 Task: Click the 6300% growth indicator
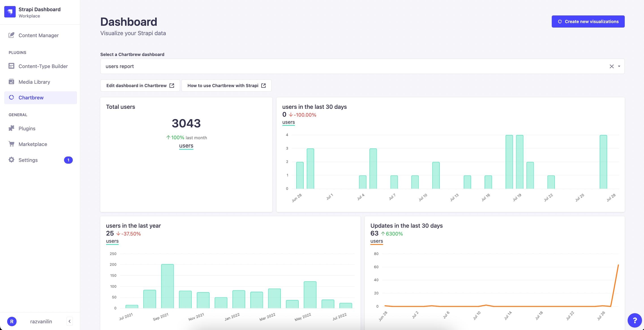click(392, 234)
